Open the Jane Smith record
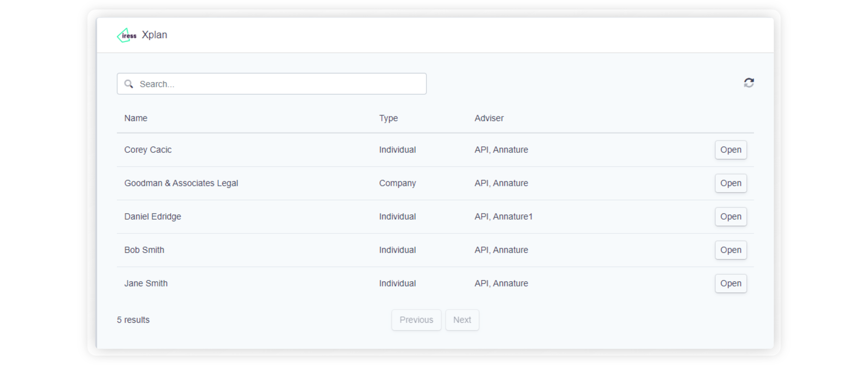Viewport: 868px width, 365px height. (730, 283)
